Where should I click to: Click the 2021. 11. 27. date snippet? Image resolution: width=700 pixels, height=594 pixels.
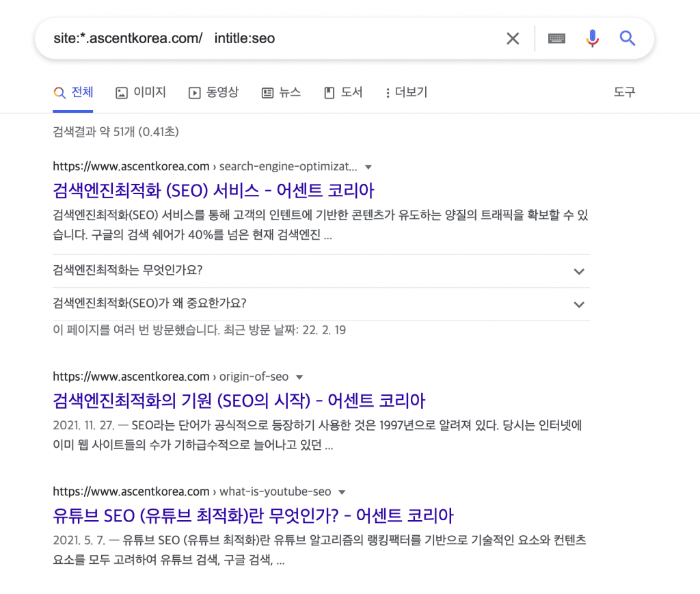(x=84, y=425)
